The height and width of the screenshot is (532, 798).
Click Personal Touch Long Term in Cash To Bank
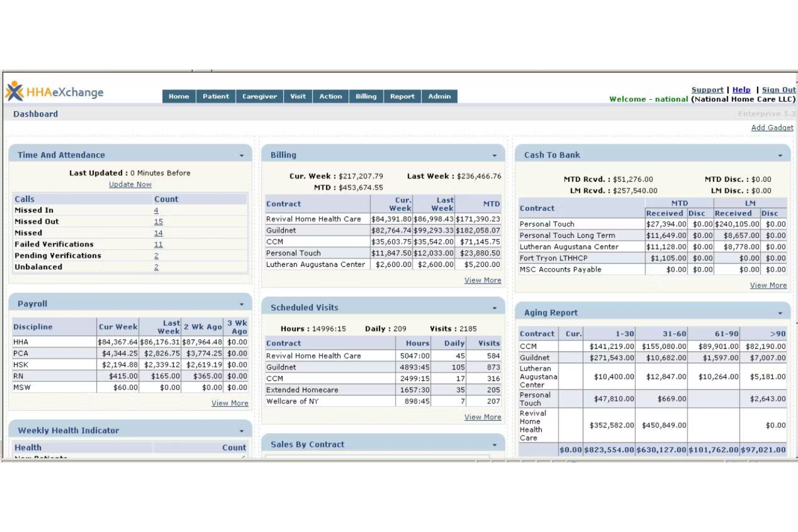567,236
